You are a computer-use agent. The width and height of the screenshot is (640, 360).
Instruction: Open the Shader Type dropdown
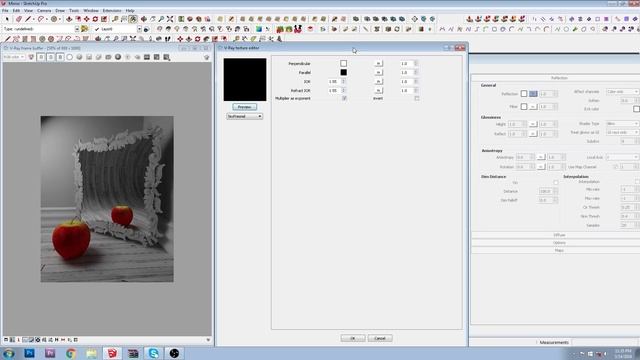622,123
